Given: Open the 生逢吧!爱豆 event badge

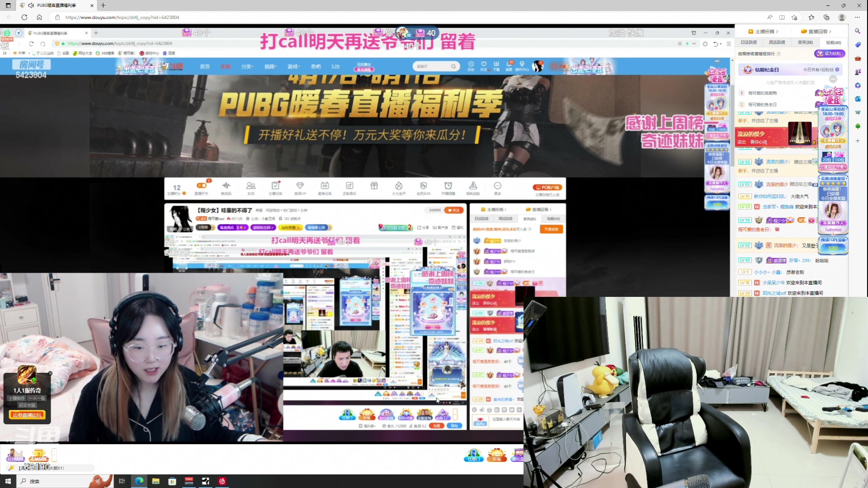Looking at the screenshot, I should pyautogui.click(x=833, y=96).
